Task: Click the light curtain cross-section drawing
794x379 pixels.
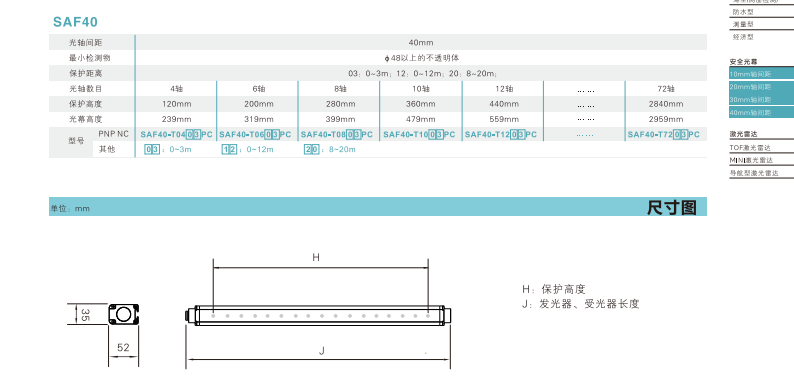Action: [124, 315]
